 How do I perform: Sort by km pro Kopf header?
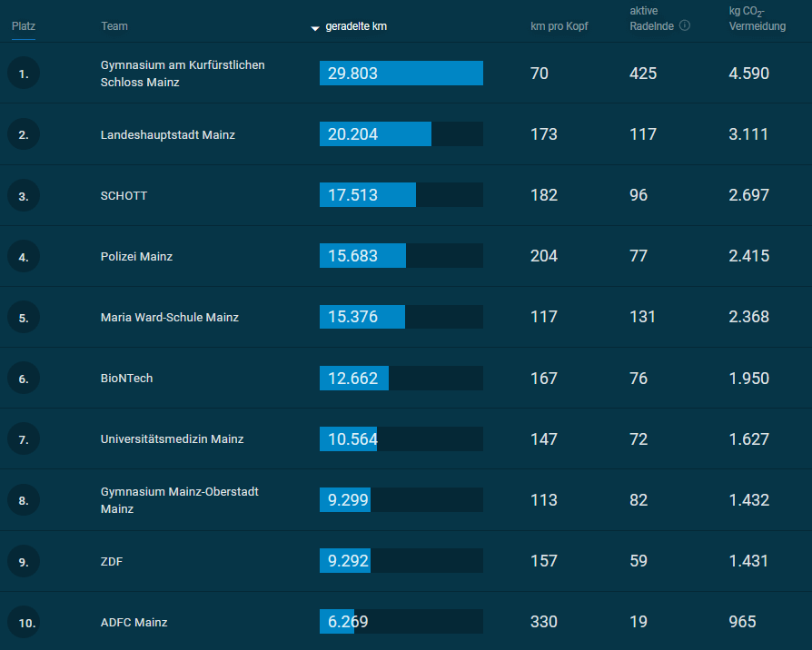(x=559, y=26)
